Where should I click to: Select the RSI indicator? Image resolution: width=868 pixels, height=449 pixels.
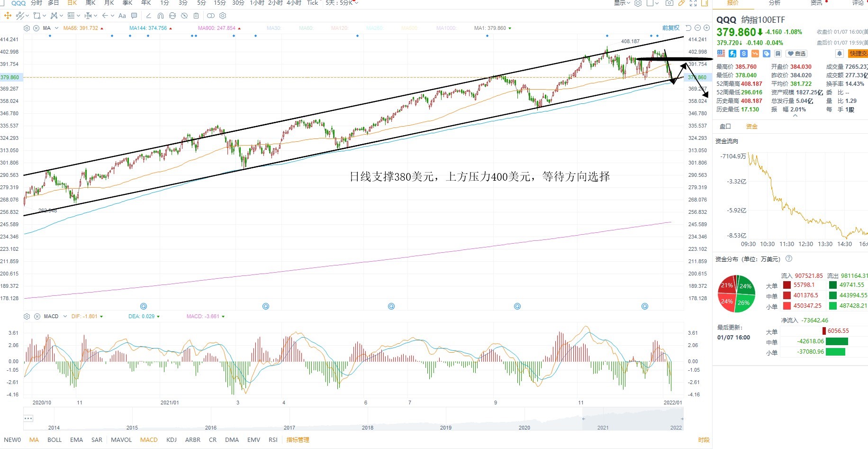(273, 440)
